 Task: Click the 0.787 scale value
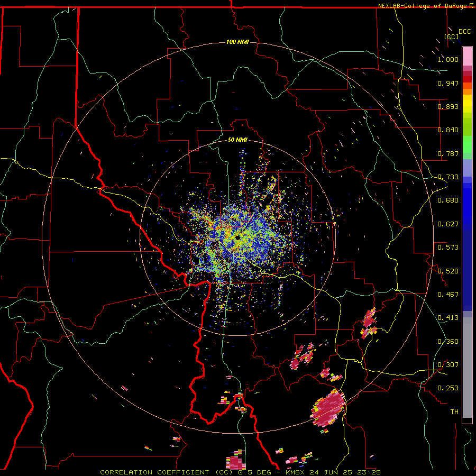[448, 153]
